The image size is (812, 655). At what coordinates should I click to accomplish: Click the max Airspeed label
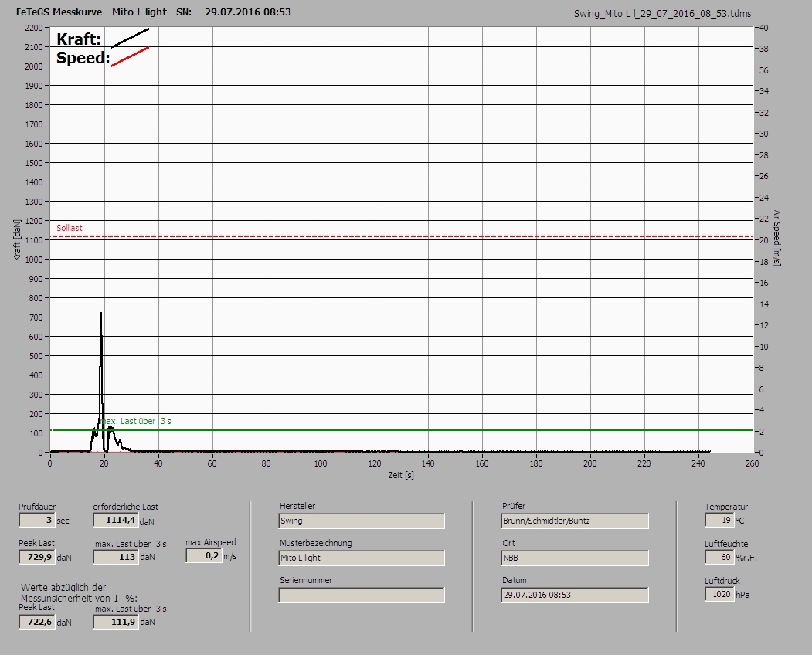tap(211, 542)
